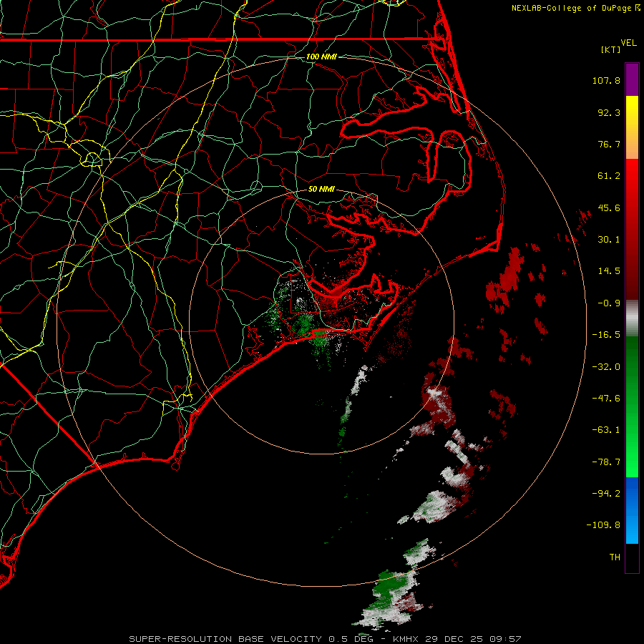The width and height of the screenshot is (644, 644).
Task: Select the -32.0 scale value
Action: pos(606,367)
